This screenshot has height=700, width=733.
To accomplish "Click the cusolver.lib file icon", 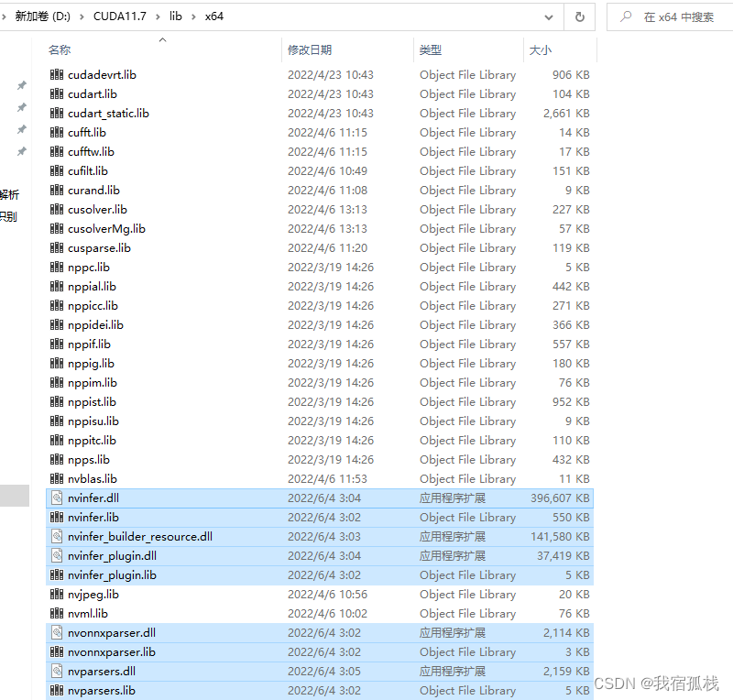I will coord(57,209).
